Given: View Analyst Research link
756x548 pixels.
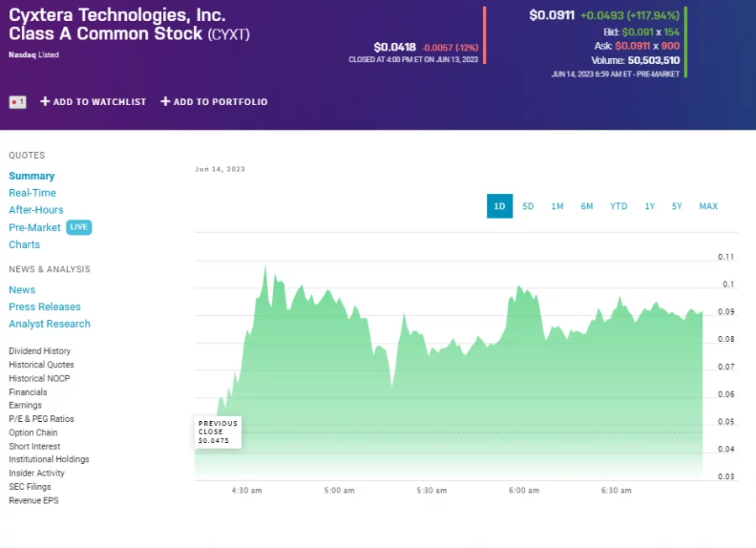Looking at the screenshot, I should coord(50,324).
